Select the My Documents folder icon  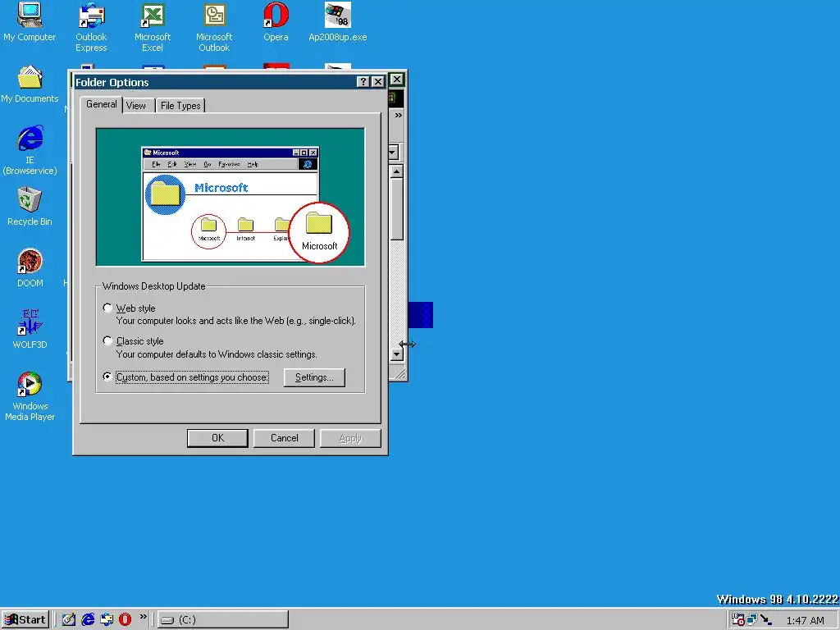tap(30, 84)
